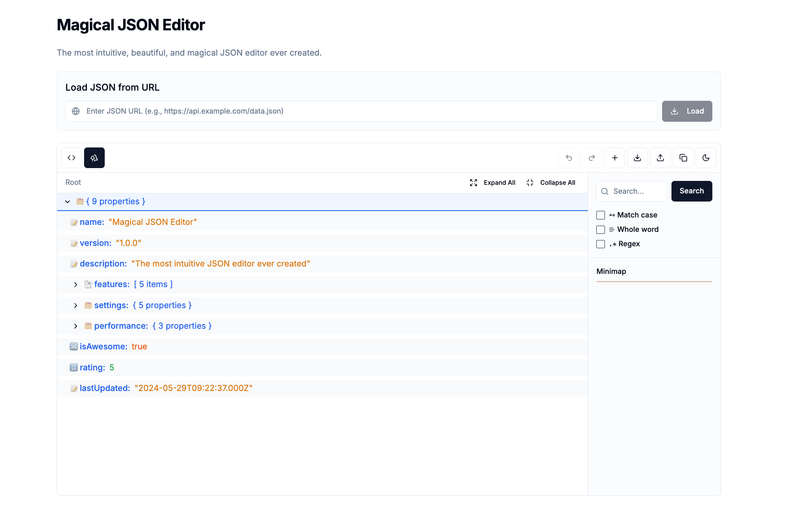Screen dimensions: 812x512
Task: Expand the settings object node
Action: tap(76, 305)
